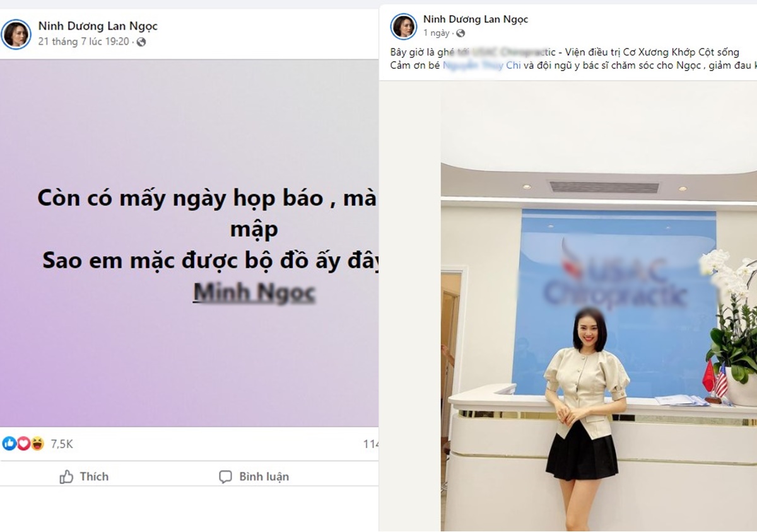Open comments with Bình luận button
Image resolution: width=757 pixels, height=532 pixels.
click(x=254, y=477)
